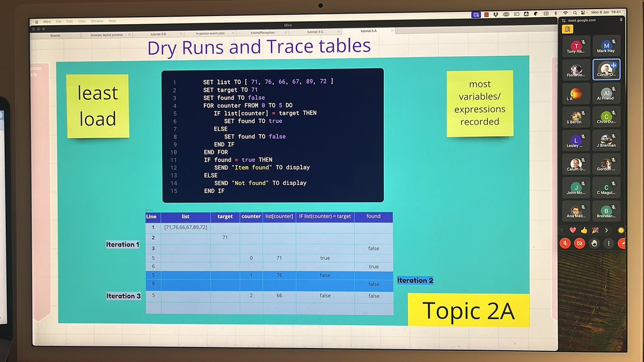This screenshot has height=362, width=644.
Task: Switch to in-person event plan tab
Action: [x=210, y=33]
